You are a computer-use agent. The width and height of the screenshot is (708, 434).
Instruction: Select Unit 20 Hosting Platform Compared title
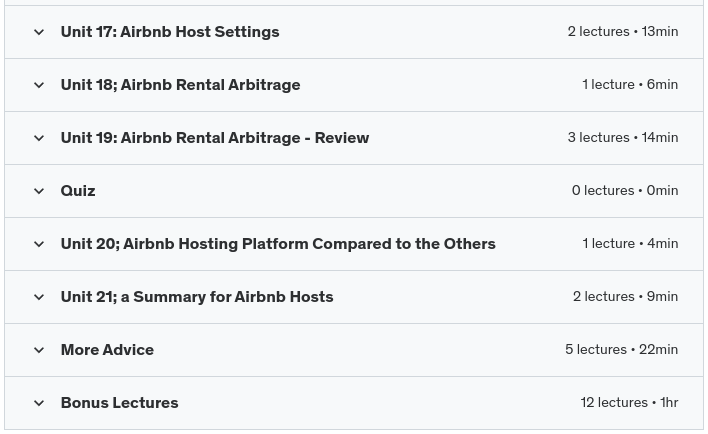pos(277,244)
